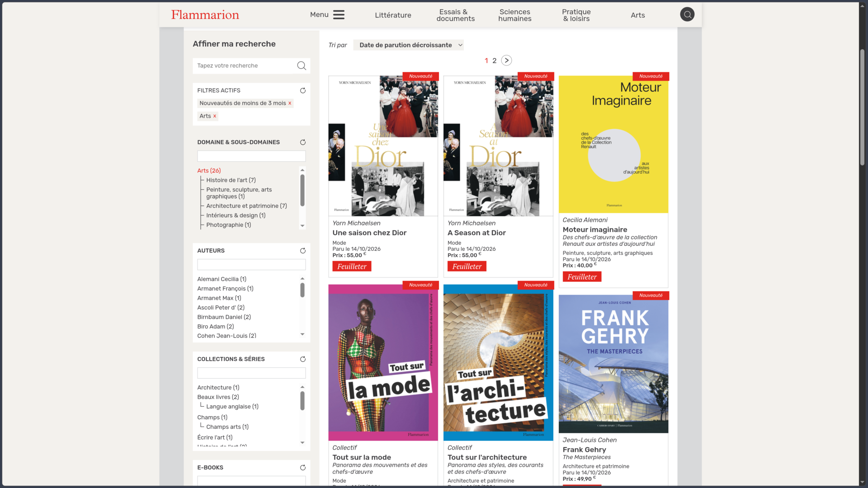This screenshot has width=868, height=488.
Task: Select Histoire de l'art (7) subdomain
Action: [231, 180]
